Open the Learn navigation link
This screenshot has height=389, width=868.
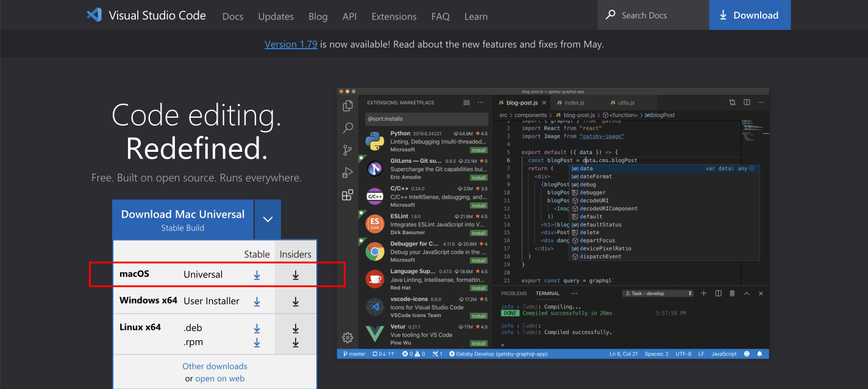pos(475,16)
